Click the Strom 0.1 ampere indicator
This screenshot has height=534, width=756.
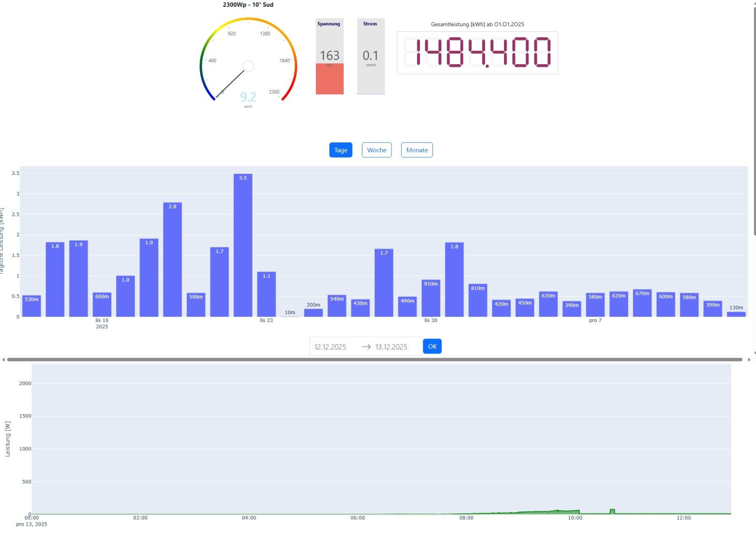[371, 56]
